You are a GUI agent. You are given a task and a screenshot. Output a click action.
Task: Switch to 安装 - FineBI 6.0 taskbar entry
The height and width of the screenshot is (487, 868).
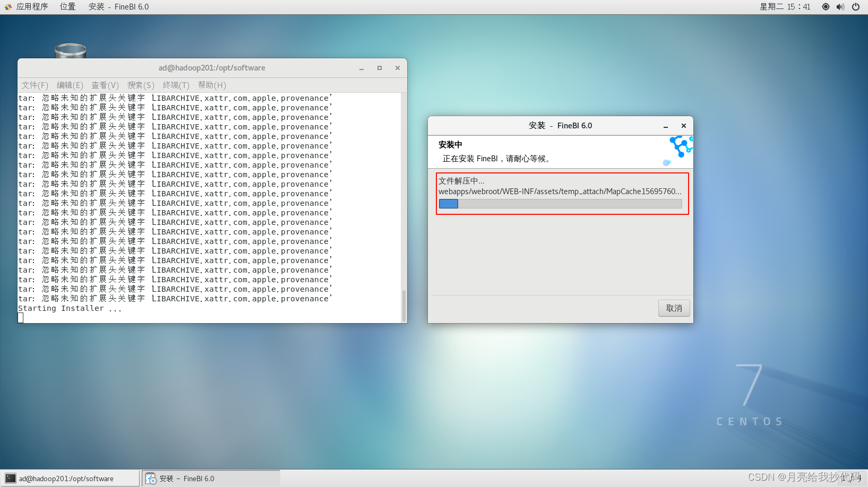coord(211,479)
